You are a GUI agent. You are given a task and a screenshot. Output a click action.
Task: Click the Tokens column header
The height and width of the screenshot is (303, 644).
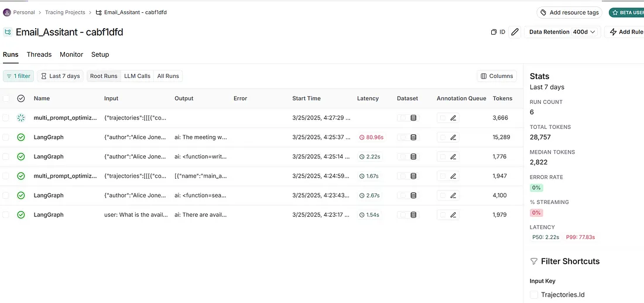[502, 98]
